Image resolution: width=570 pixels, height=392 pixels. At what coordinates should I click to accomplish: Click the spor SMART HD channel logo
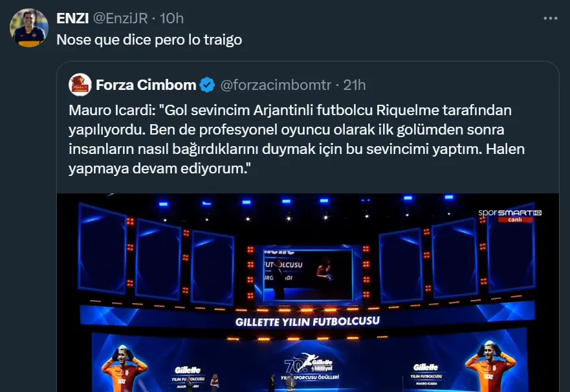pyautogui.click(x=510, y=215)
